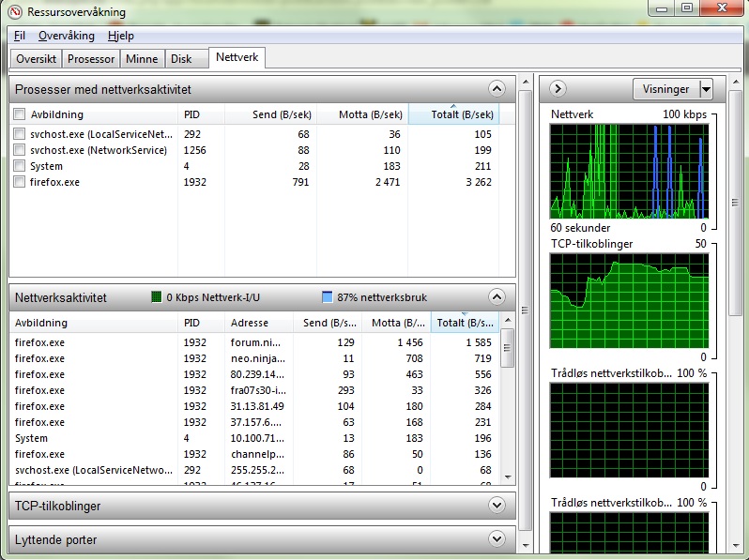
Task: Collapse the Nettverksaktivitet section
Action: click(x=497, y=297)
